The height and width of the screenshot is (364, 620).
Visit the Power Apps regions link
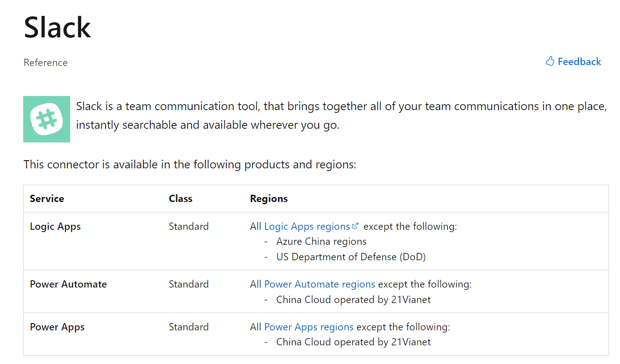[309, 327]
